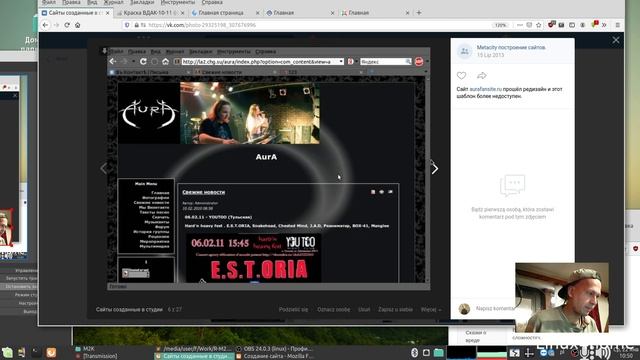
Task: Open the Linux Mint start menu
Action: 7,353
